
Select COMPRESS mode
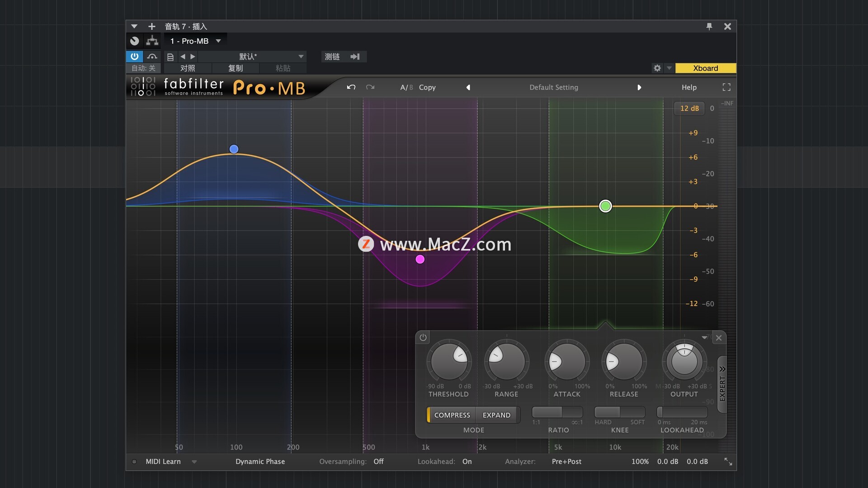pos(452,415)
